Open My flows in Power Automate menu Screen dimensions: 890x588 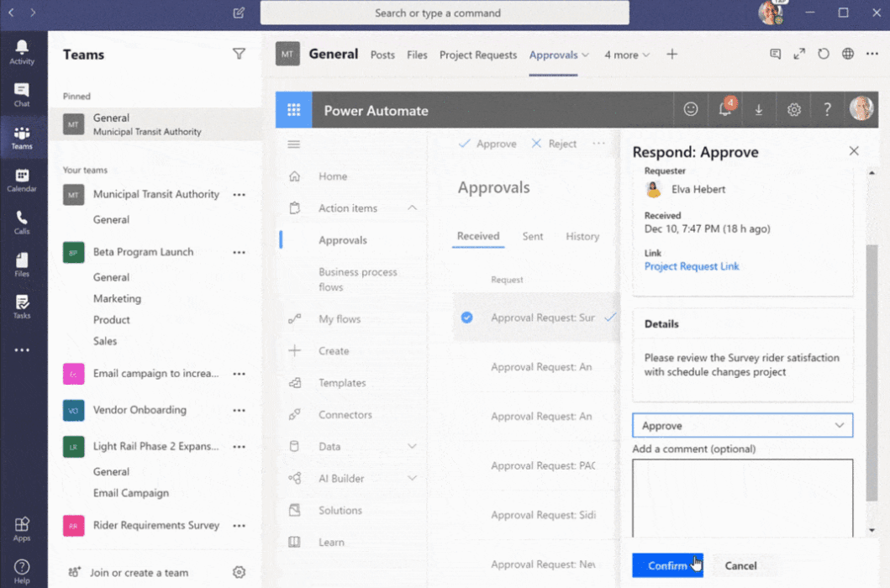(340, 319)
